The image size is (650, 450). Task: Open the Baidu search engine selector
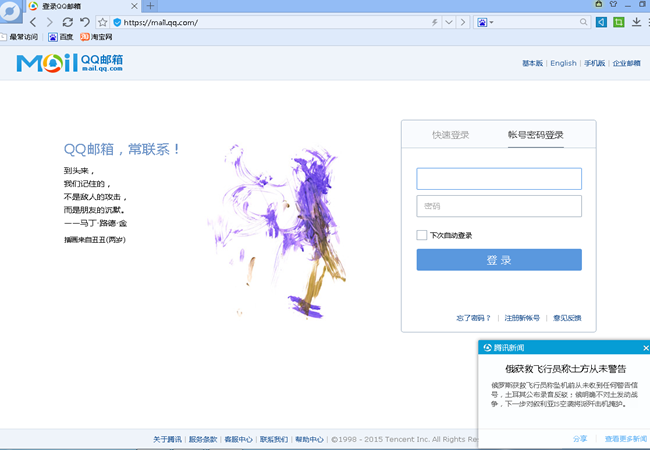tap(485, 22)
